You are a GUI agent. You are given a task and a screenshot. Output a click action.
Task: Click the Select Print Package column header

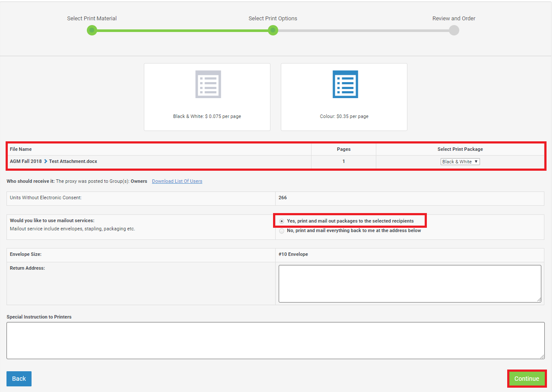pyautogui.click(x=460, y=149)
